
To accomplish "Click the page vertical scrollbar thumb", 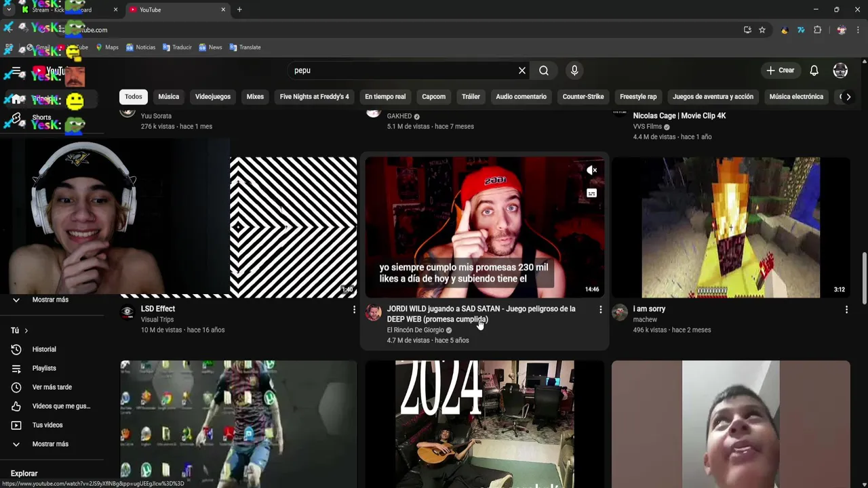I will (864, 278).
